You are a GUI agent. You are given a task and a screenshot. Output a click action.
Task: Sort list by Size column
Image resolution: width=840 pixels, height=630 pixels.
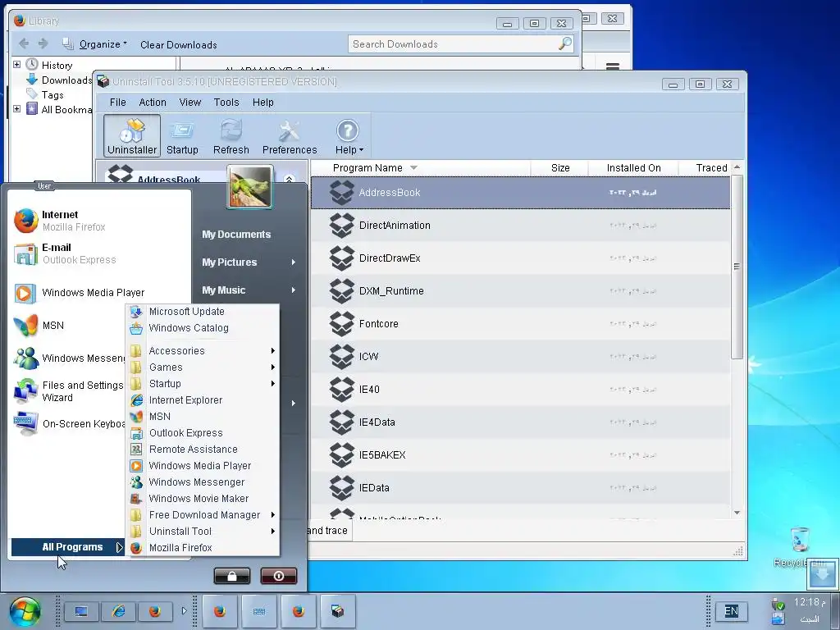559,167
